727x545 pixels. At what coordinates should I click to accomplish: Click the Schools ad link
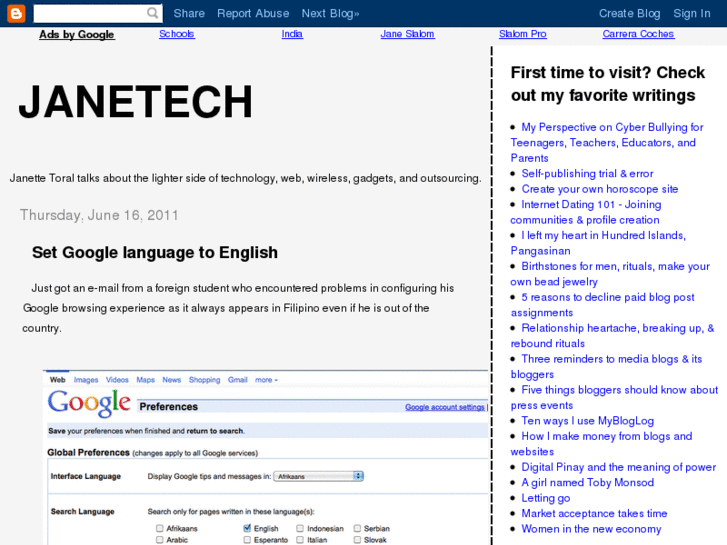point(177,34)
